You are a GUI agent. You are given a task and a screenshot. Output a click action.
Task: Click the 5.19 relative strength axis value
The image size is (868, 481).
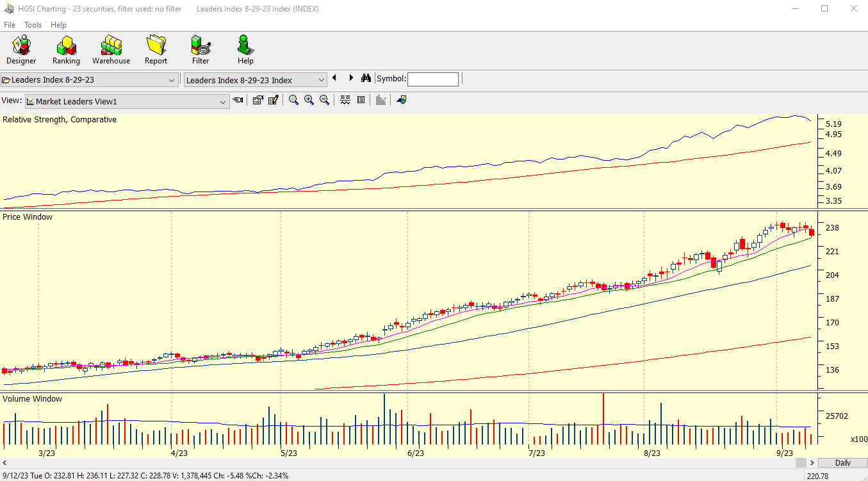[x=834, y=124]
